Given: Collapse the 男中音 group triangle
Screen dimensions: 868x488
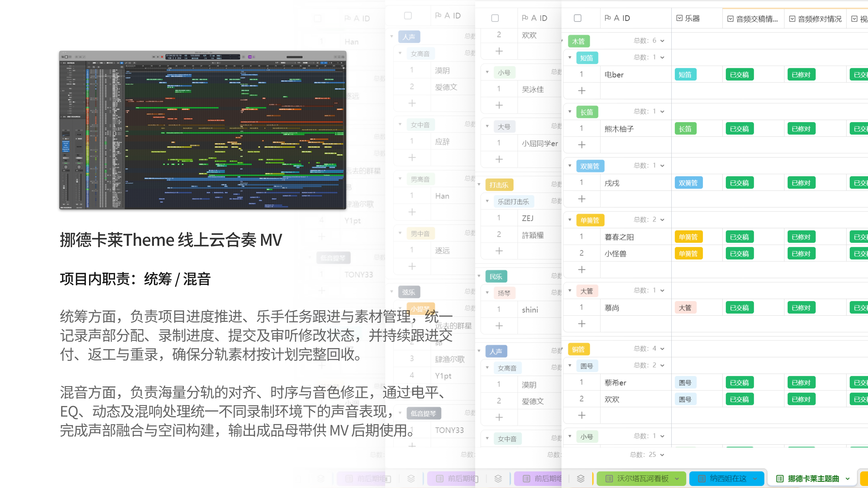Looking at the screenshot, I should pos(400,233).
